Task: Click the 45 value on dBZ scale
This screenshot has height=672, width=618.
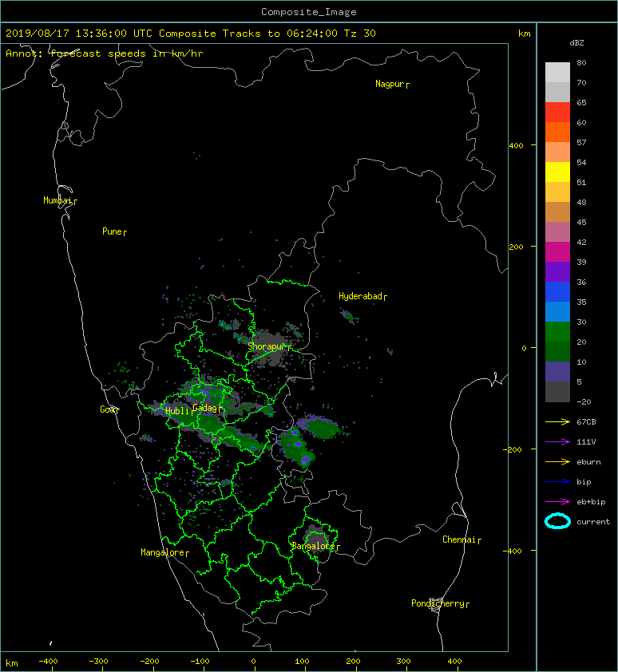Action: click(581, 222)
